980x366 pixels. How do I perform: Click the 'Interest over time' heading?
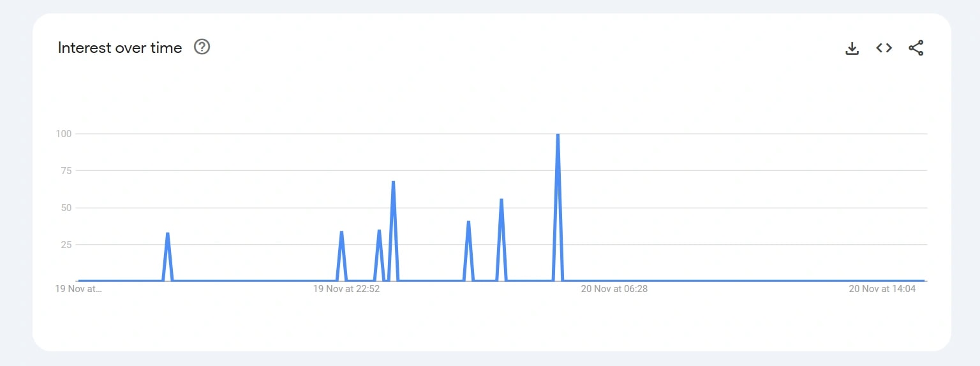120,48
